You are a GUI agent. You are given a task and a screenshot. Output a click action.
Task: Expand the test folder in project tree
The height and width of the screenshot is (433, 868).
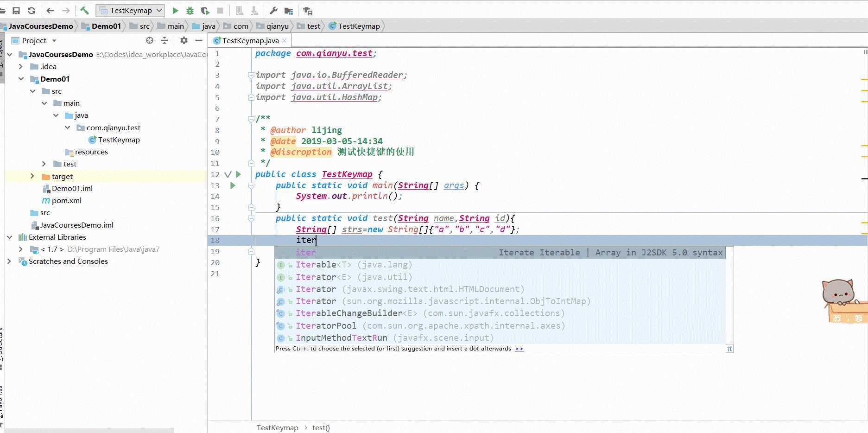[x=44, y=164]
